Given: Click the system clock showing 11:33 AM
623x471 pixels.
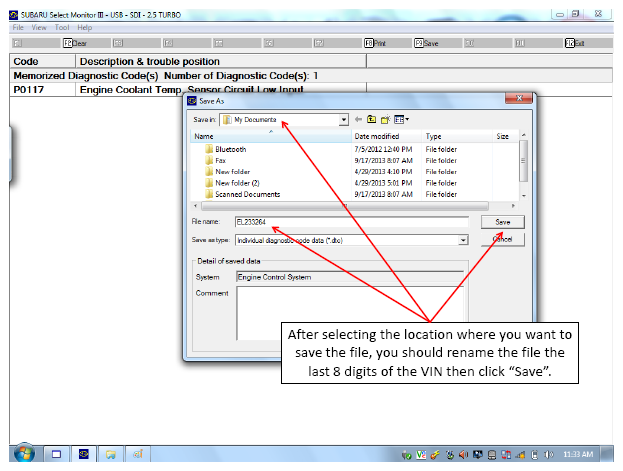Looking at the screenshot, I should (578, 454).
